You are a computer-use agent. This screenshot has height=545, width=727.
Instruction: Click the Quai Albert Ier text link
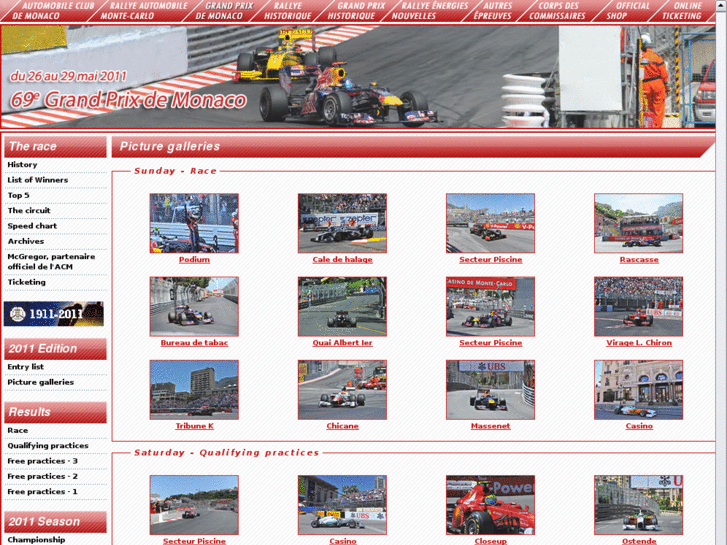(x=342, y=343)
